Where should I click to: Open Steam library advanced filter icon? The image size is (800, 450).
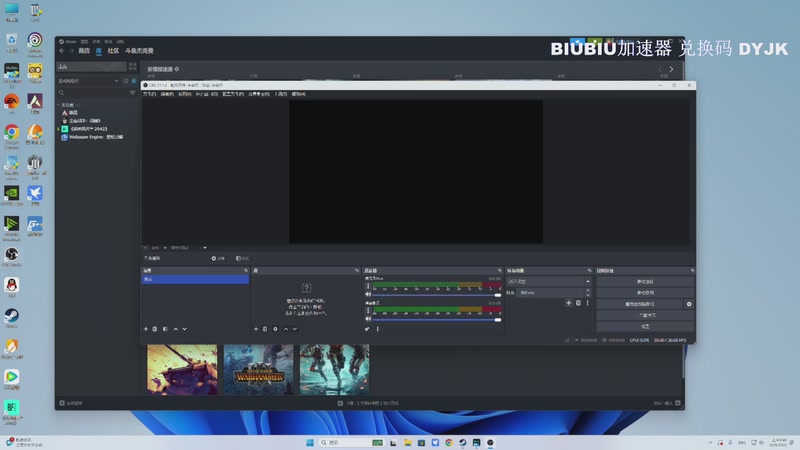133,93
